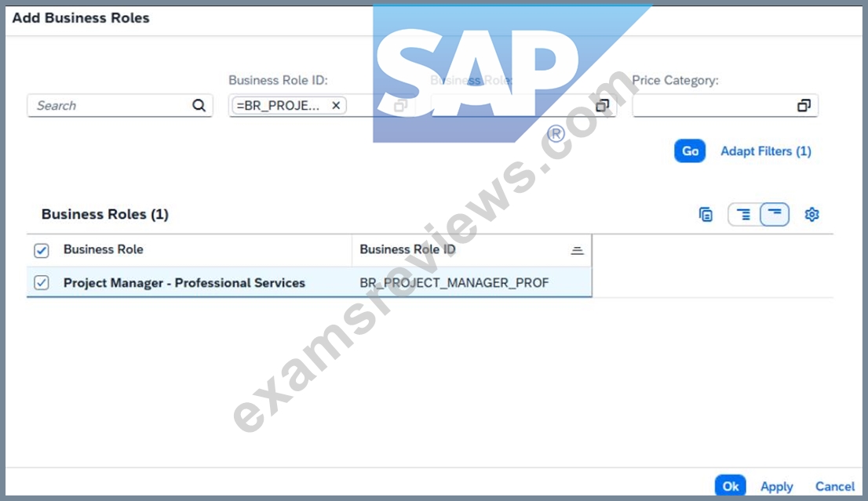Select the expanded row view icon
This screenshot has height=501, width=868.
[744, 215]
